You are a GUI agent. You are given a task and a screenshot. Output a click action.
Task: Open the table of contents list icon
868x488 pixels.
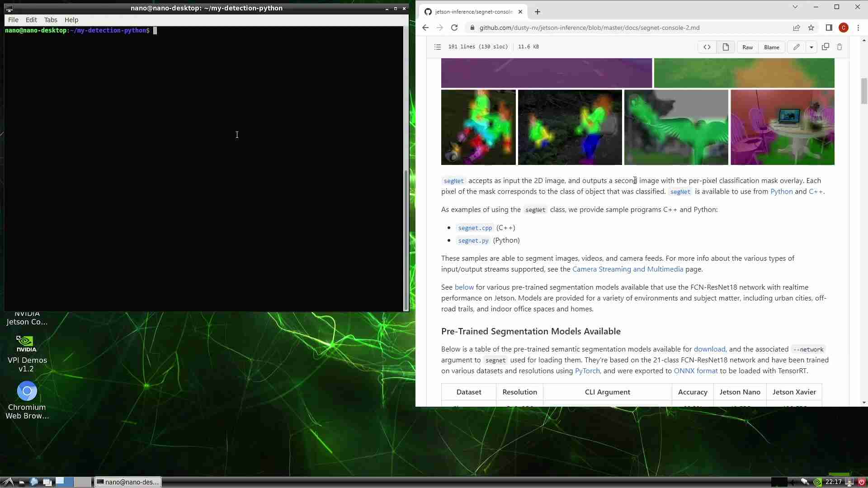[437, 47]
